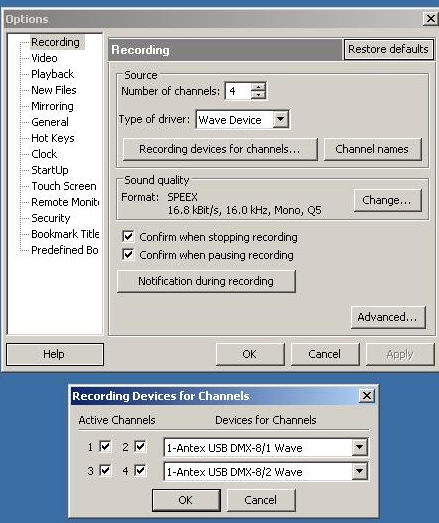Screen dimensions: 439x523
Task: Select Mirroring in the options tree
Action: [x=52, y=106]
